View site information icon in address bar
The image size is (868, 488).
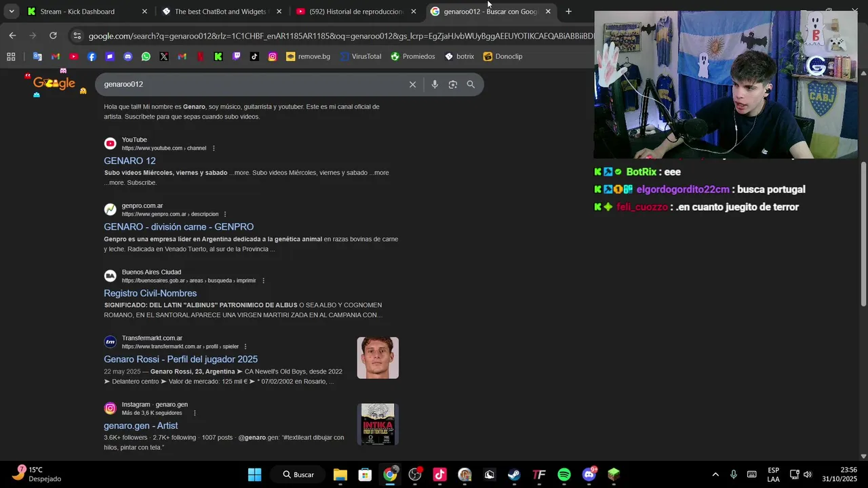77,36
